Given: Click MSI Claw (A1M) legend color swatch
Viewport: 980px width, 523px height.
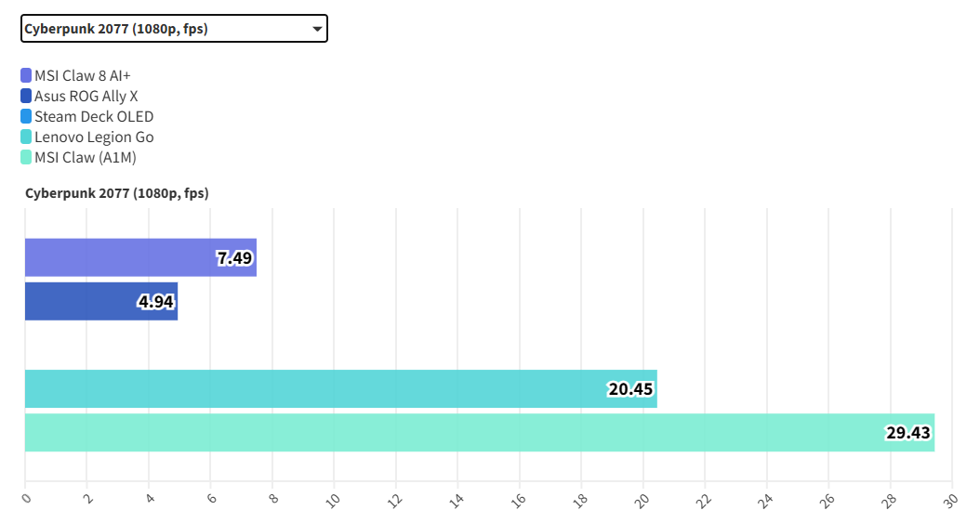Looking at the screenshot, I should click(x=26, y=157).
